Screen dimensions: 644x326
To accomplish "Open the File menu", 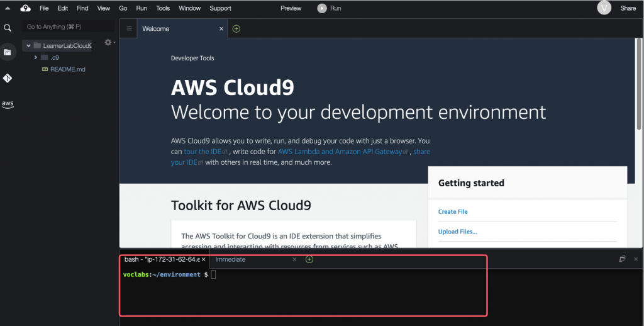I will pyautogui.click(x=44, y=8).
